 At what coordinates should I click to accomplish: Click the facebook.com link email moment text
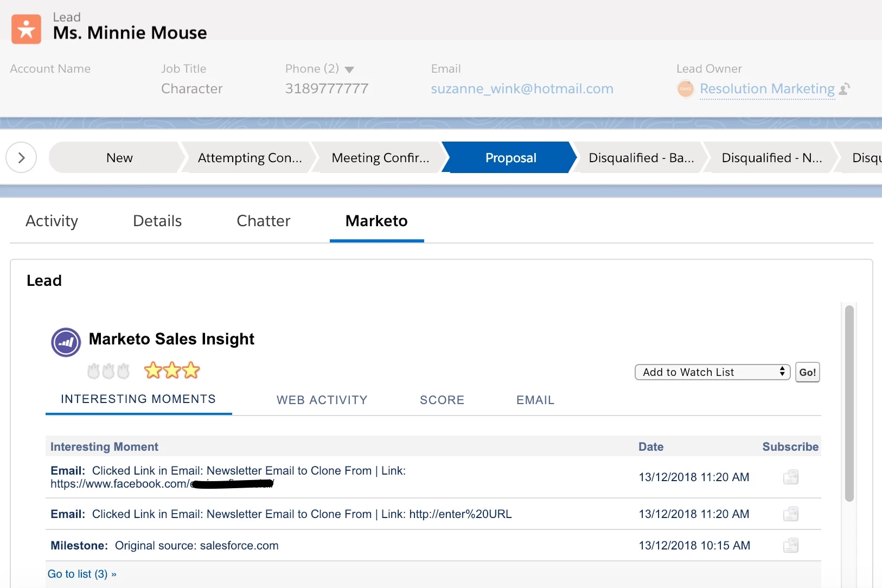228,477
